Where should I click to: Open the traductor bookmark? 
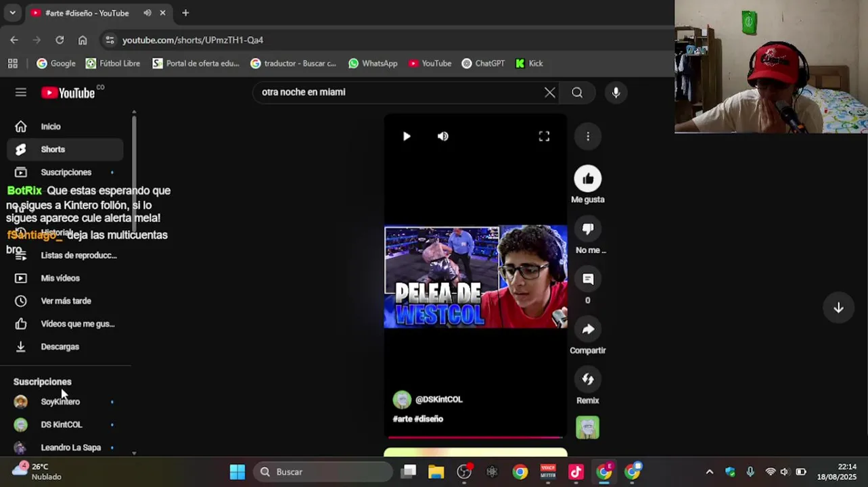click(x=293, y=64)
